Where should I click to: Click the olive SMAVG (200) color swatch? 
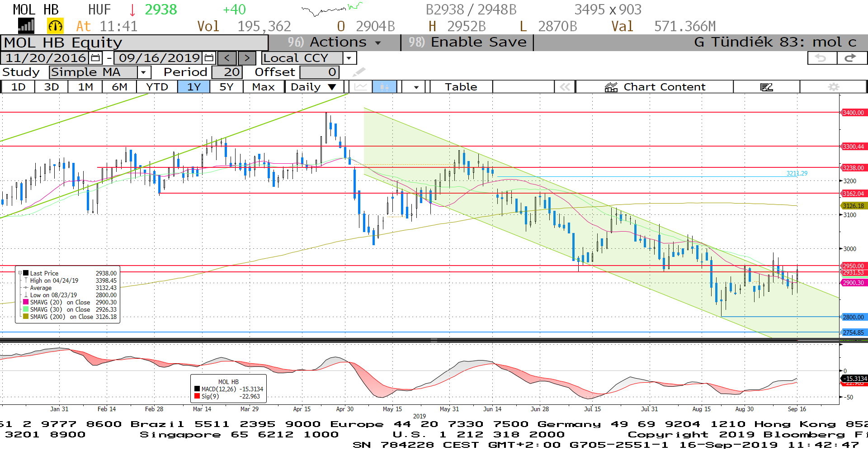coord(26,316)
